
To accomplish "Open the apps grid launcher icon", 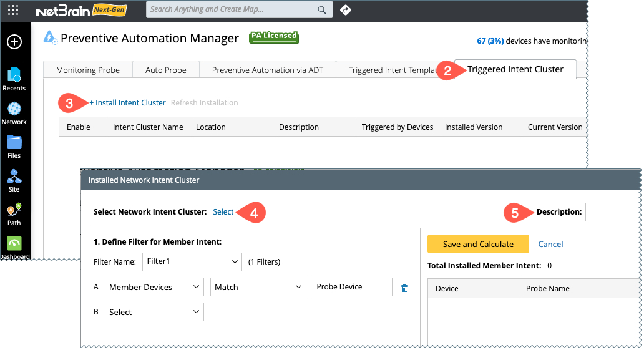I will (x=13, y=10).
